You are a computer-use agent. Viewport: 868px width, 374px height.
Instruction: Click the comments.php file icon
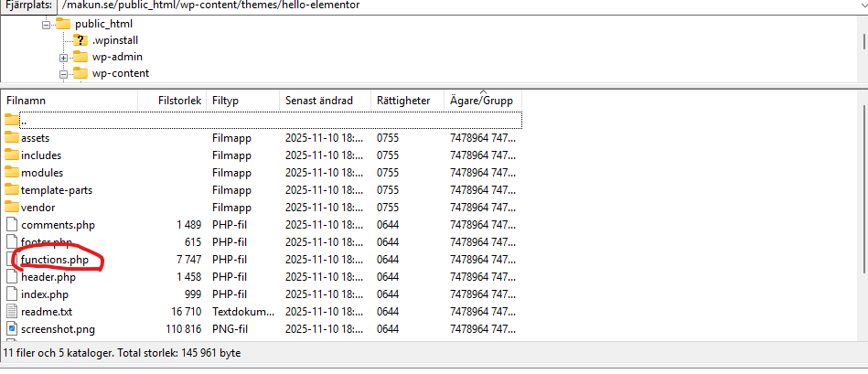click(x=12, y=224)
